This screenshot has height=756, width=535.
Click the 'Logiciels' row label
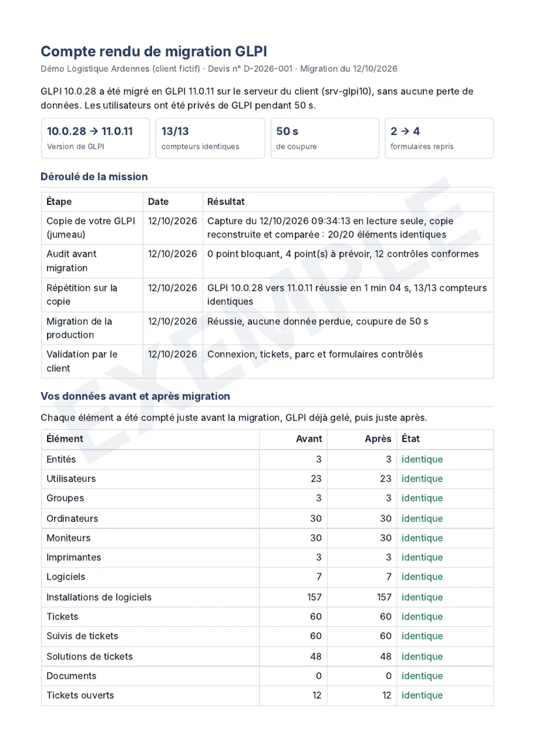pyautogui.click(x=66, y=577)
